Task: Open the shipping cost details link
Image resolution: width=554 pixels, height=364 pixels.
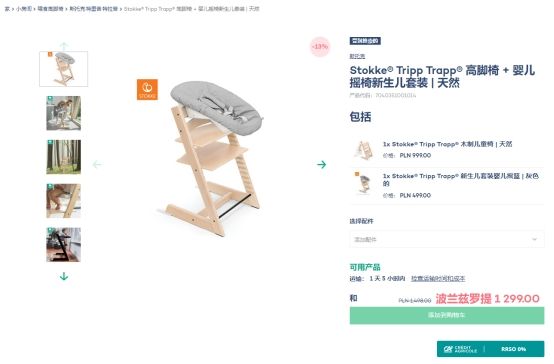Action: [x=438, y=279]
